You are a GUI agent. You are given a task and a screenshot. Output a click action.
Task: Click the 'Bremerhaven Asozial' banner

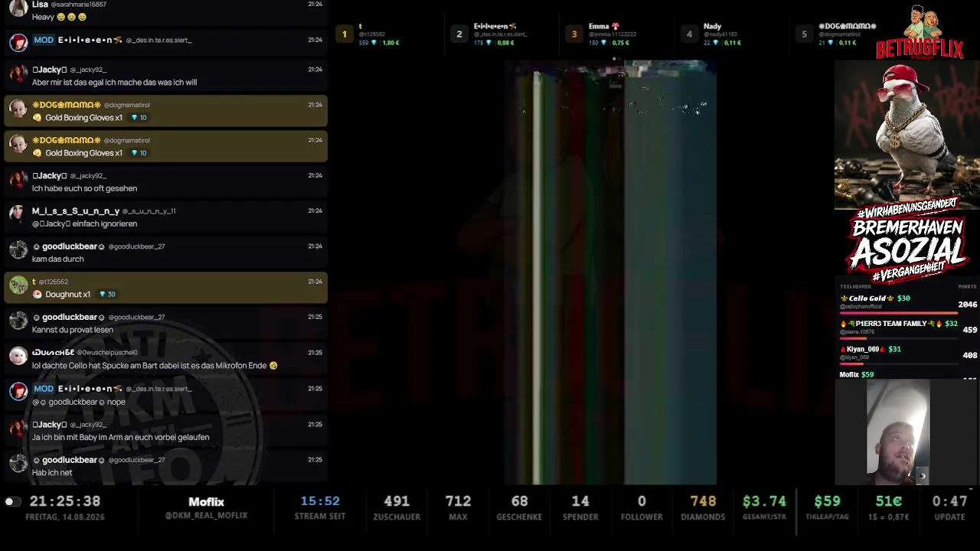[x=907, y=242]
